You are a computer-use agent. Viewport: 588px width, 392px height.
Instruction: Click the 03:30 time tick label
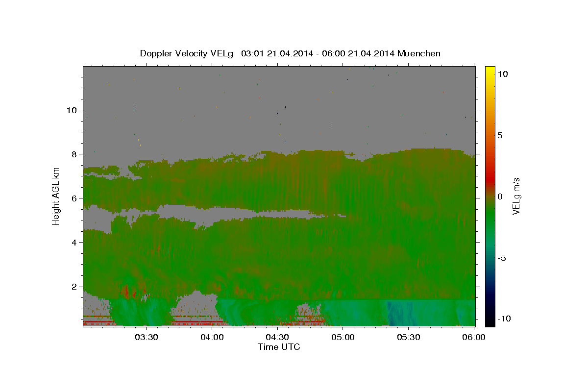click(x=147, y=337)
